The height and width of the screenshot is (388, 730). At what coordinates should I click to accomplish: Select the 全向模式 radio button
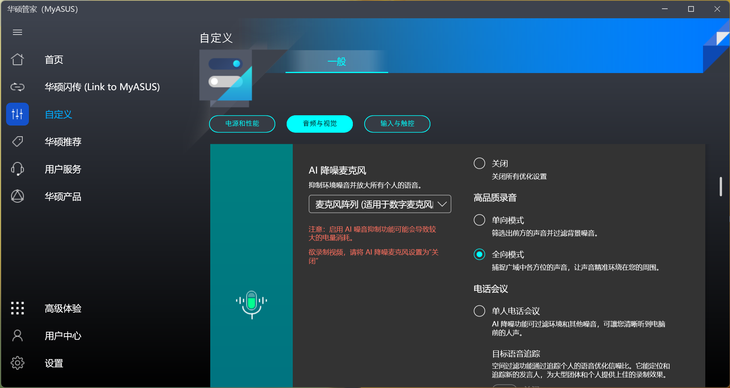tap(479, 254)
